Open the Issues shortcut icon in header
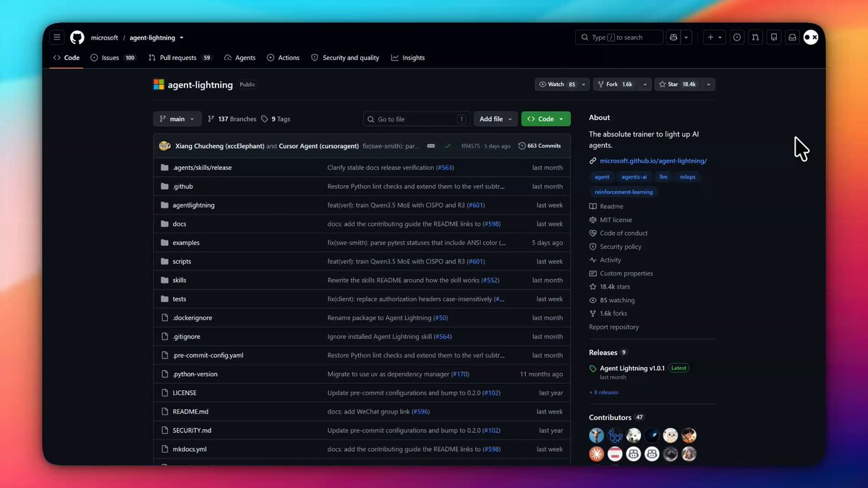This screenshot has height=488, width=868. click(x=737, y=38)
